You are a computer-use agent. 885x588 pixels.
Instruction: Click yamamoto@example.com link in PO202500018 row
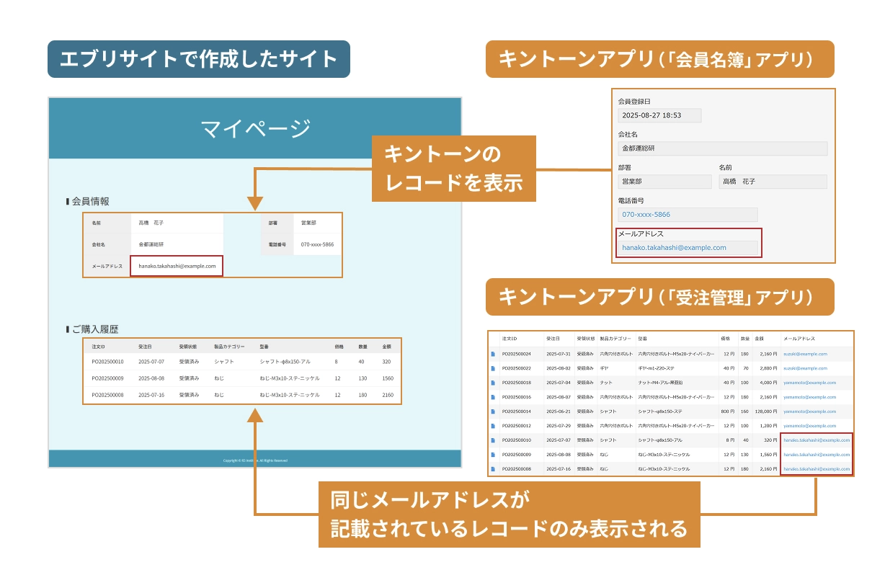[x=809, y=383]
